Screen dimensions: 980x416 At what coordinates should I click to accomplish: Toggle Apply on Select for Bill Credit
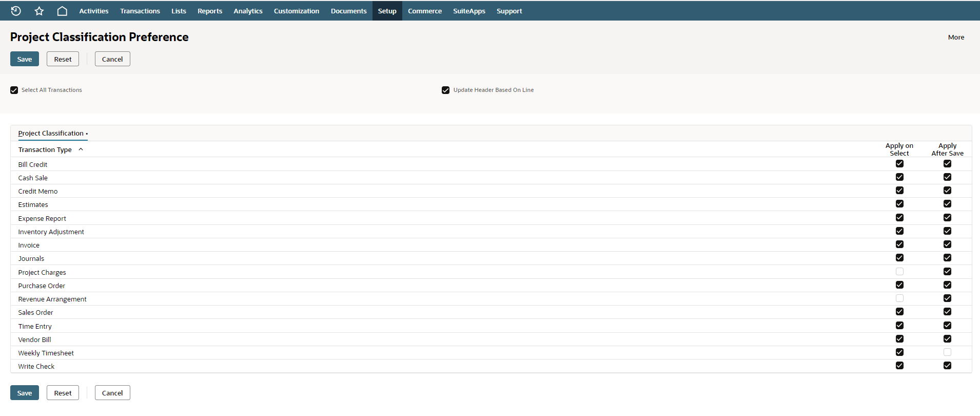(x=899, y=164)
